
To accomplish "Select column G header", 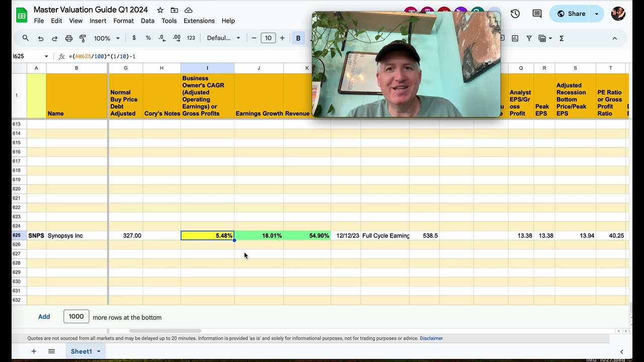I will click(126, 68).
